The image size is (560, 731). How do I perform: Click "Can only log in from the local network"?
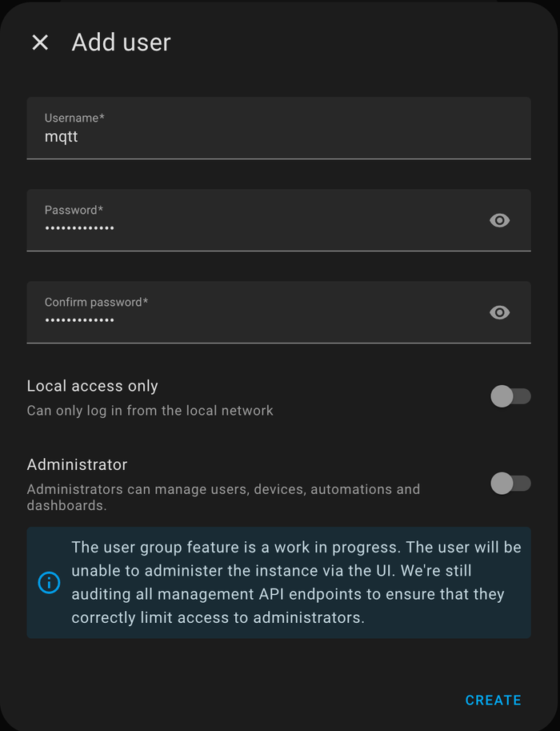pos(150,411)
